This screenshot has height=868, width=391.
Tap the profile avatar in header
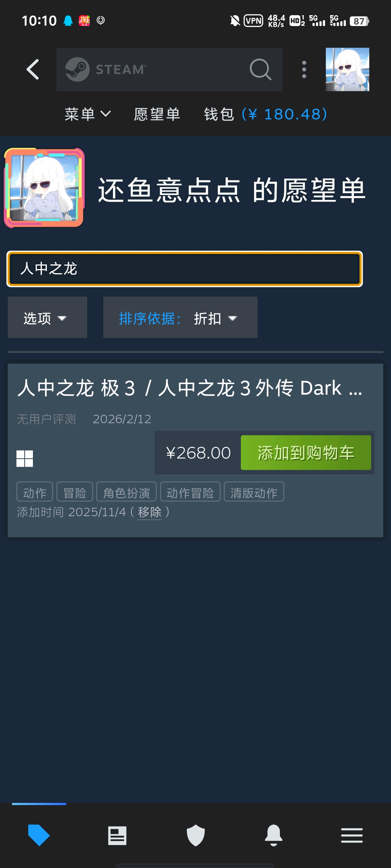[x=347, y=69]
